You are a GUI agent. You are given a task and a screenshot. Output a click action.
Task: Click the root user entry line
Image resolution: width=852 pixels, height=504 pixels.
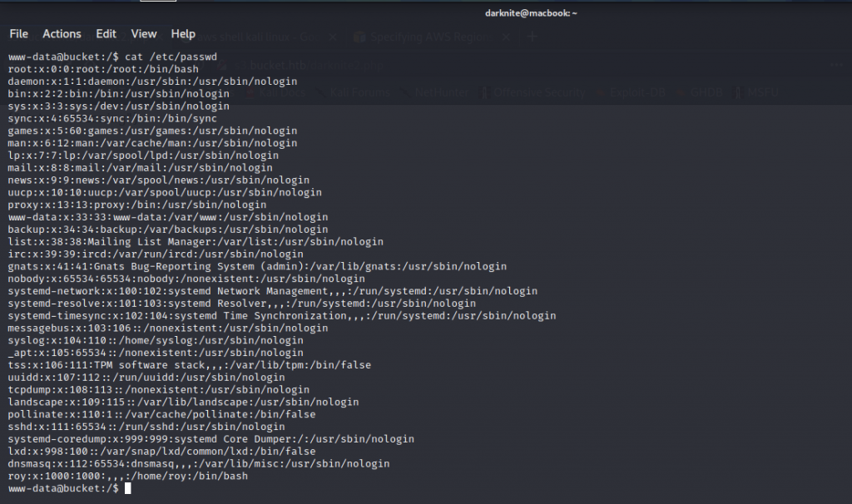click(103, 69)
